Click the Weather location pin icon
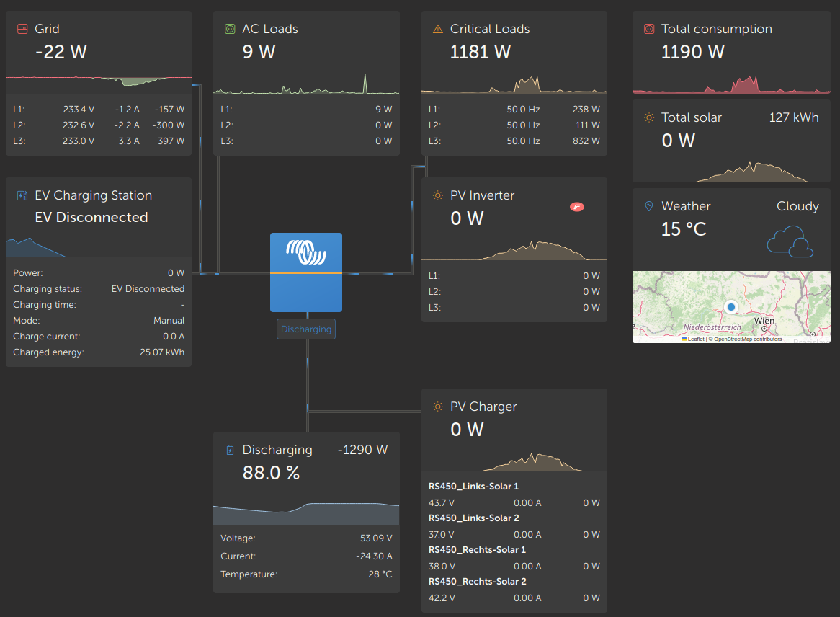This screenshot has width=840, height=617. [x=648, y=206]
